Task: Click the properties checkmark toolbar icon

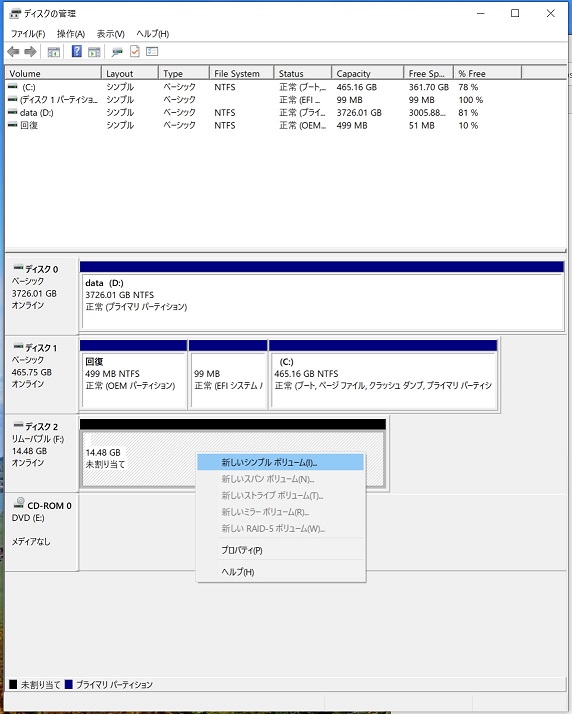Action: pos(135,51)
